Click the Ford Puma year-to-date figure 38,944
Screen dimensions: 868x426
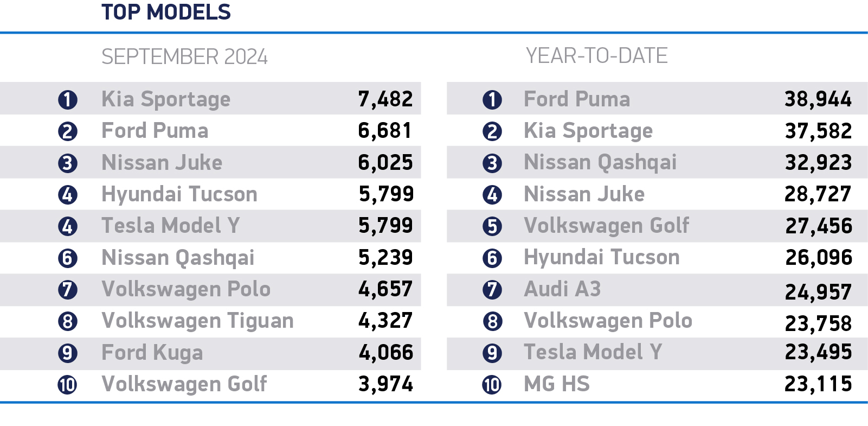[818, 99]
